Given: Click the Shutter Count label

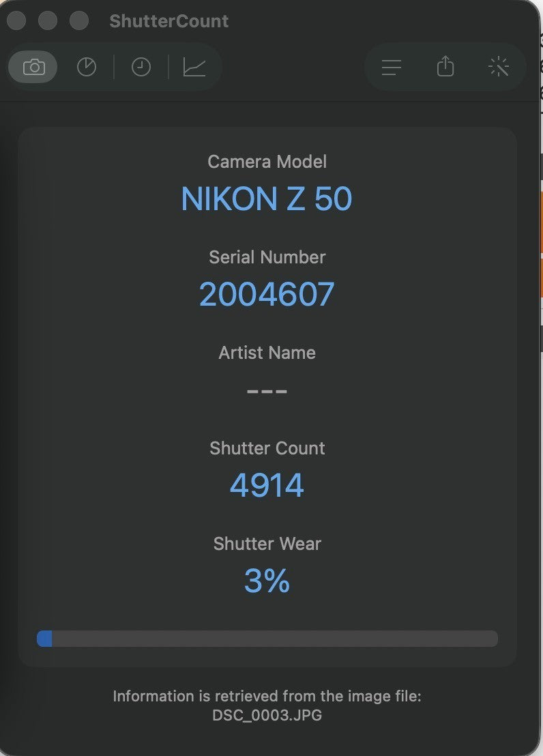Looking at the screenshot, I should click(267, 448).
